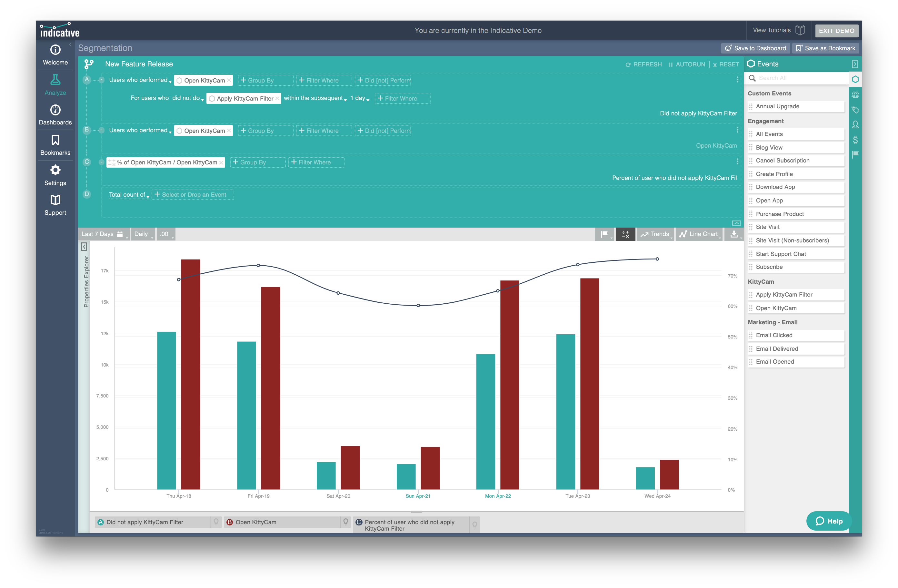Click Did [not] Perform in row A
This screenshot has height=588, width=898.
tap(383, 80)
